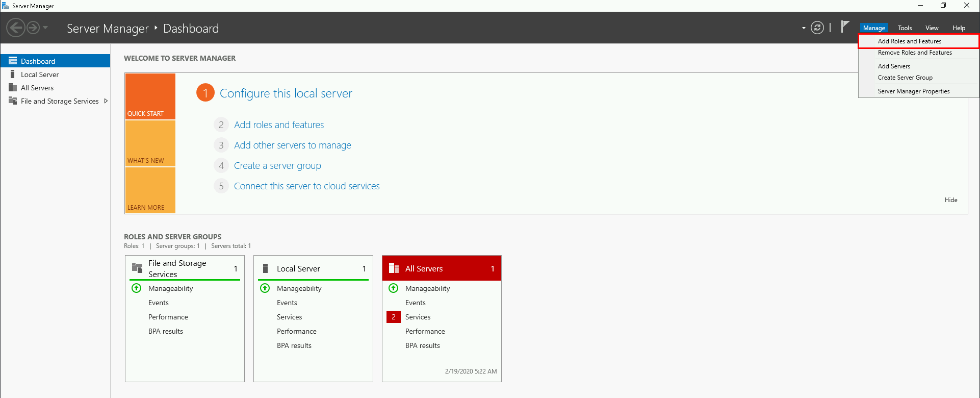Click Add other servers to manage link
Screen dimensions: 980x398
pos(292,145)
